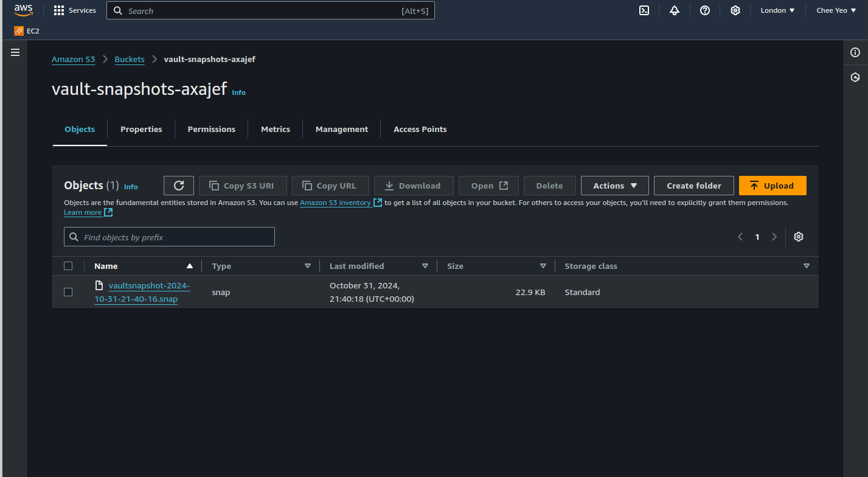Image resolution: width=868 pixels, height=477 pixels.
Task: Click the orange Upload button
Action: [773, 186]
